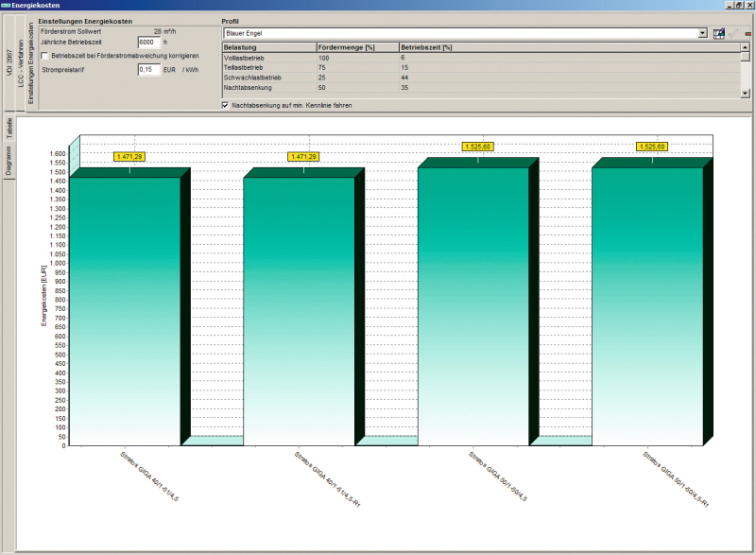Click Fördermenge value 75 for Teillastbetrieb
756x555 pixels.
[x=321, y=67]
